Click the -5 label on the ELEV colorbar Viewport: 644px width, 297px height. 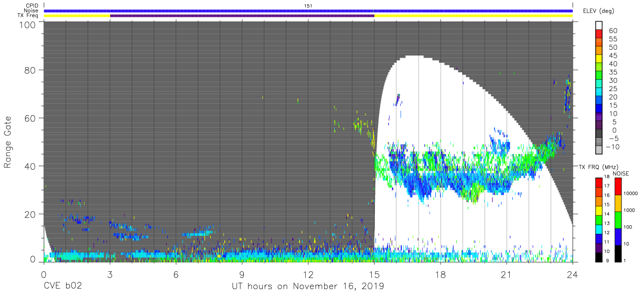click(613, 138)
